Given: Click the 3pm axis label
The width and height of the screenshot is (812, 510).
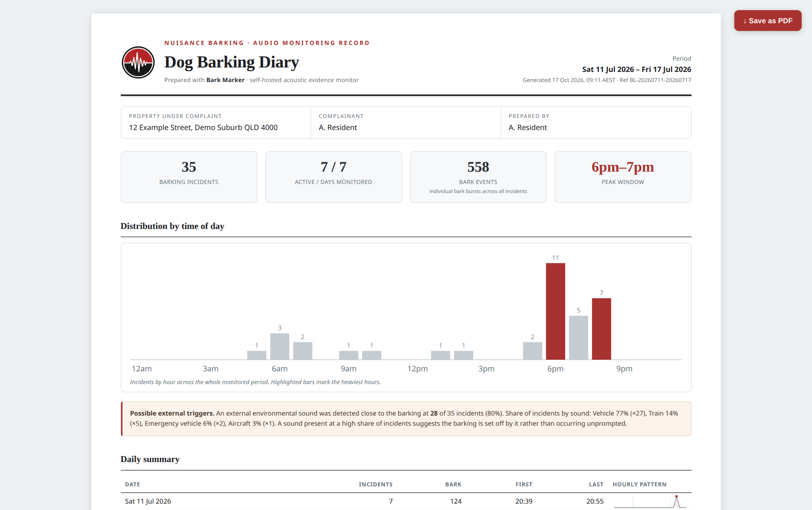Looking at the screenshot, I should click(487, 369).
